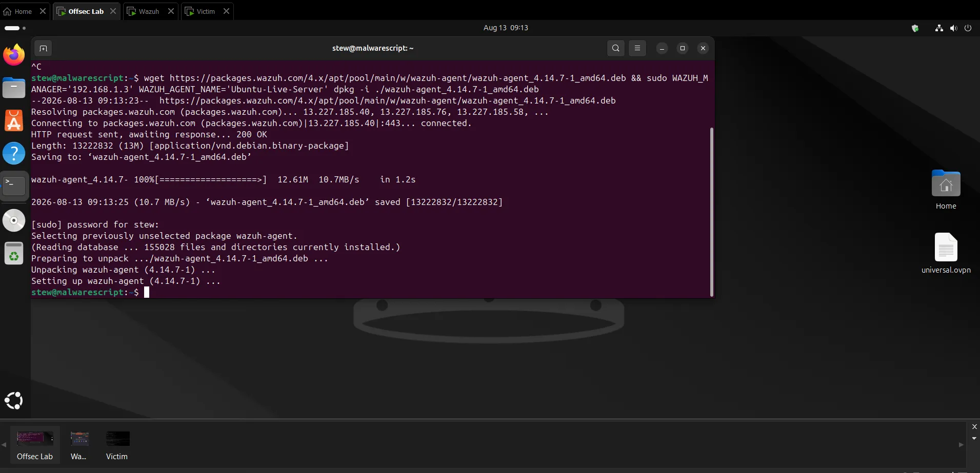Close the Wazuh tab
This screenshot has height=473, width=980.
click(x=171, y=11)
